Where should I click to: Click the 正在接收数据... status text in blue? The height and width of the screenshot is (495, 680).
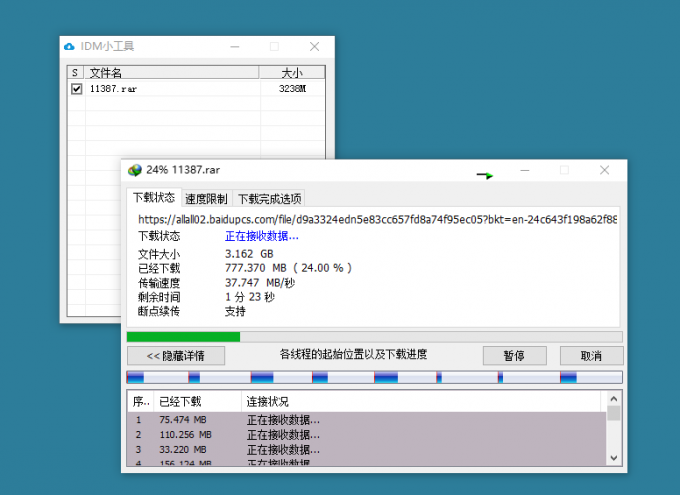point(262,236)
